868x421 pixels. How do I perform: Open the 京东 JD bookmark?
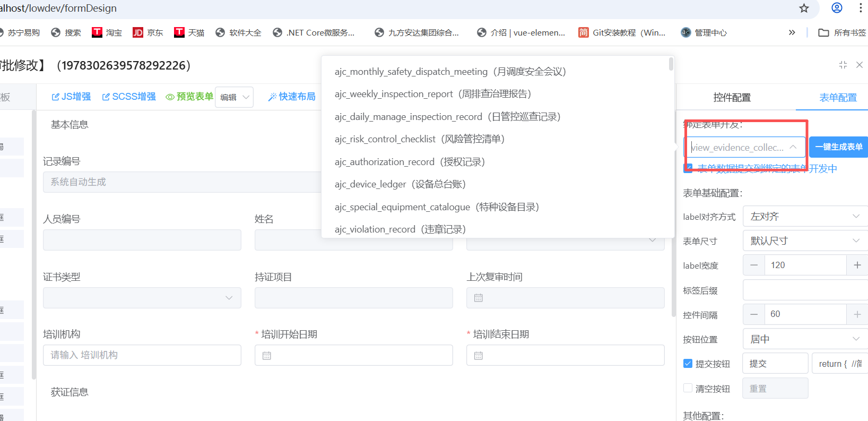pyautogui.click(x=147, y=32)
